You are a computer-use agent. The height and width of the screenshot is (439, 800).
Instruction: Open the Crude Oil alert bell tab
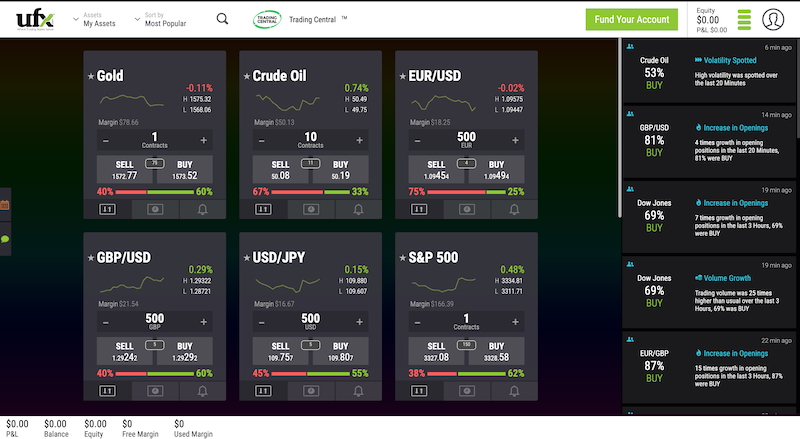(x=359, y=209)
